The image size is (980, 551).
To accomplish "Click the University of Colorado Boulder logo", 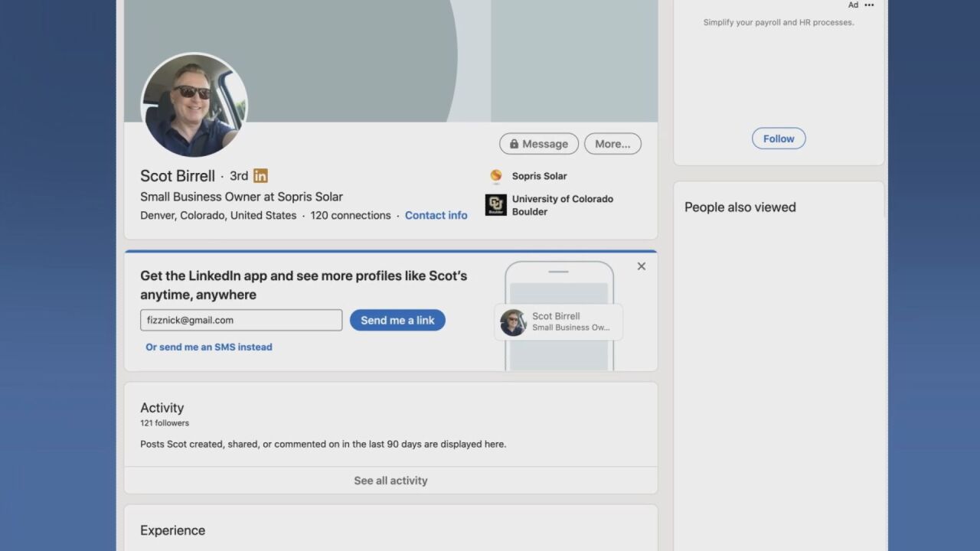I will [496, 205].
